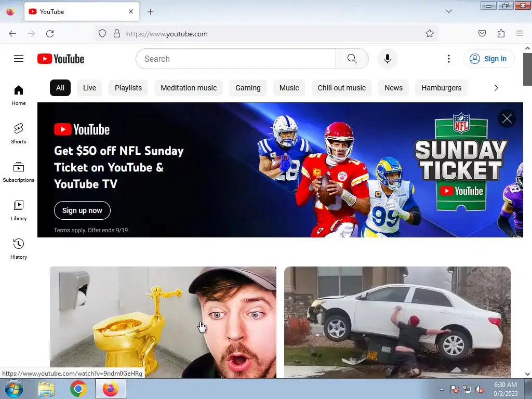Screen dimensions: 532x399
Task: Open Library in the sidebar
Action: pos(19,211)
